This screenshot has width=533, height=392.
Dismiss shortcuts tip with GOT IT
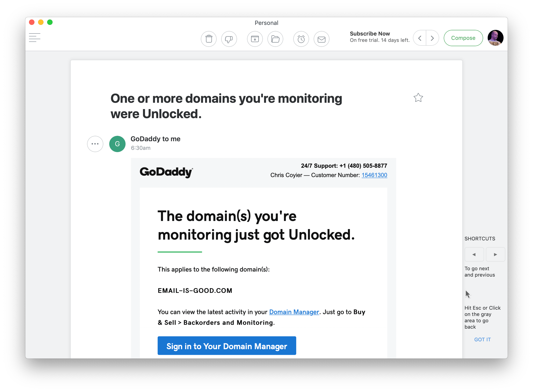482,339
